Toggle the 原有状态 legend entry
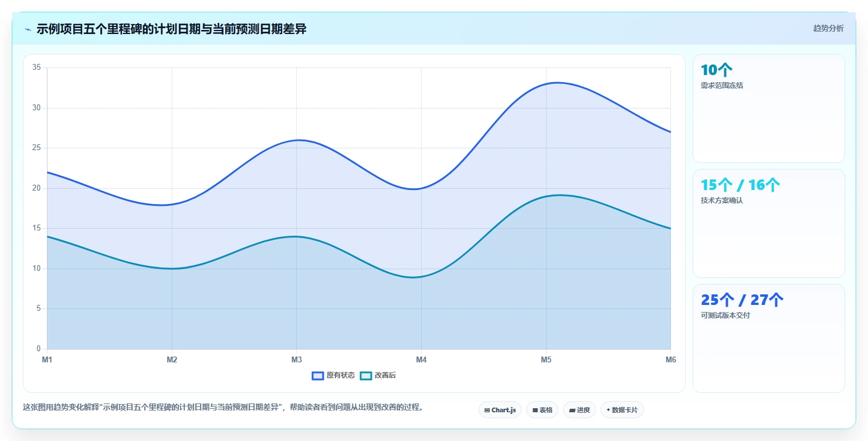This screenshot has height=441, width=868. (333, 375)
